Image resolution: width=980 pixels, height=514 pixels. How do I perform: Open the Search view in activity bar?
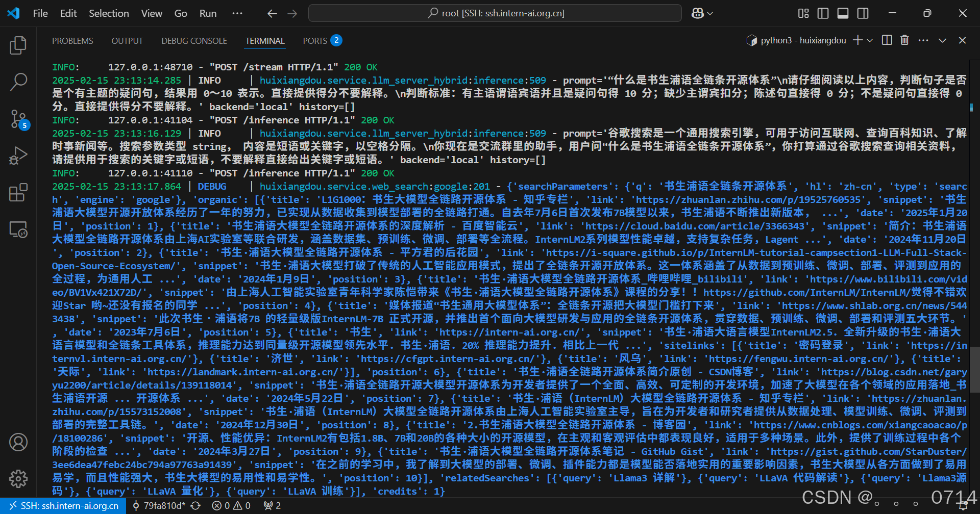tap(18, 82)
